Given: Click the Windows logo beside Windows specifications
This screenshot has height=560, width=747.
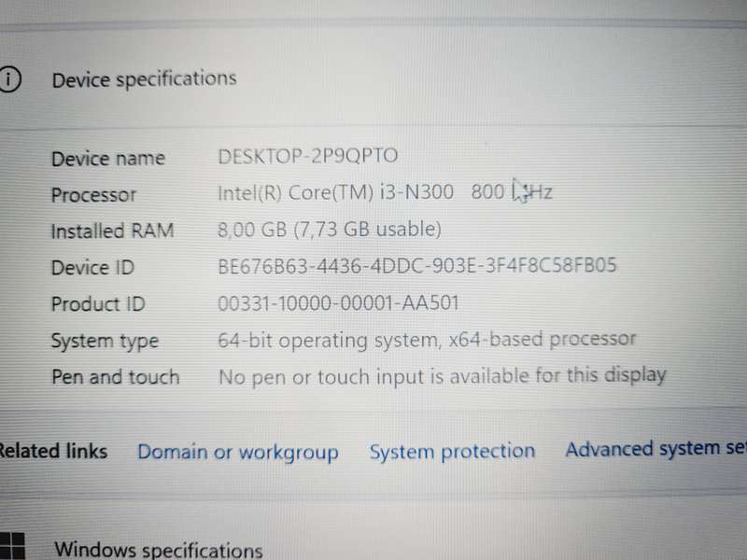Looking at the screenshot, I should pos(12,547).
